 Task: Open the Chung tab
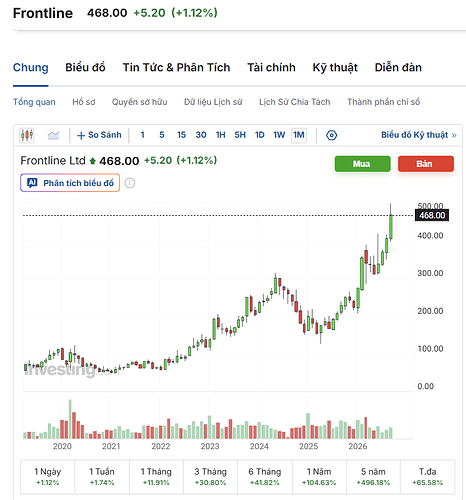coord(31,68)
